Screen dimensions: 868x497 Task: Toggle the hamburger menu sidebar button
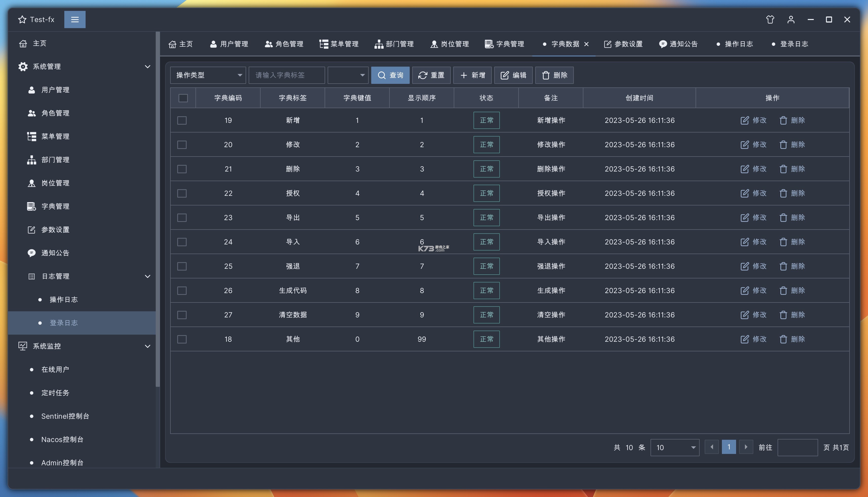coord(75,20)
